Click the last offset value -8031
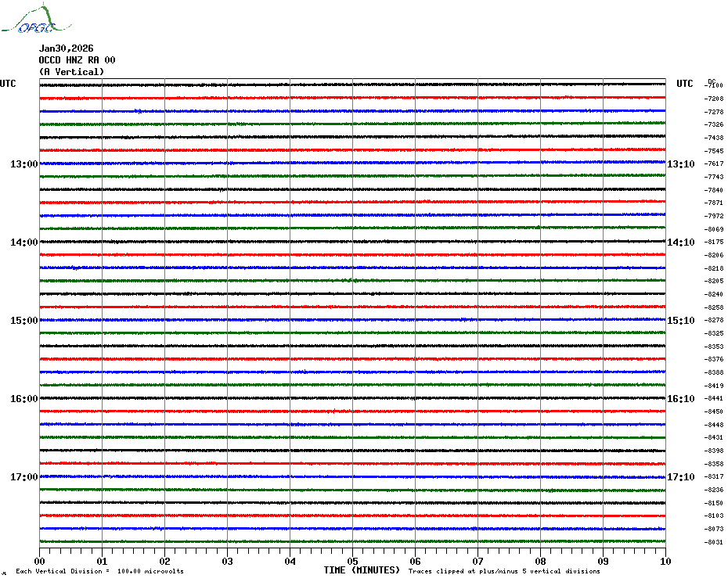This screenshot has width=728, height=582. point(714,542)
